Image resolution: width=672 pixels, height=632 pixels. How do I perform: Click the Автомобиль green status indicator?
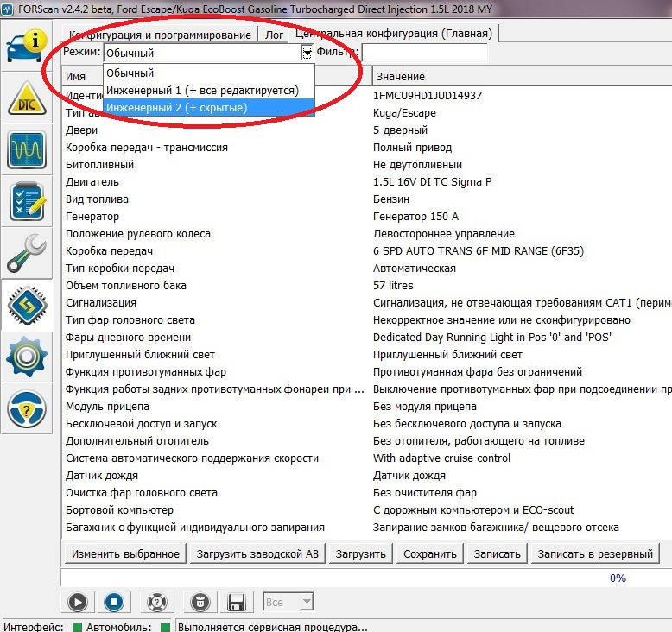pos(165,628)
